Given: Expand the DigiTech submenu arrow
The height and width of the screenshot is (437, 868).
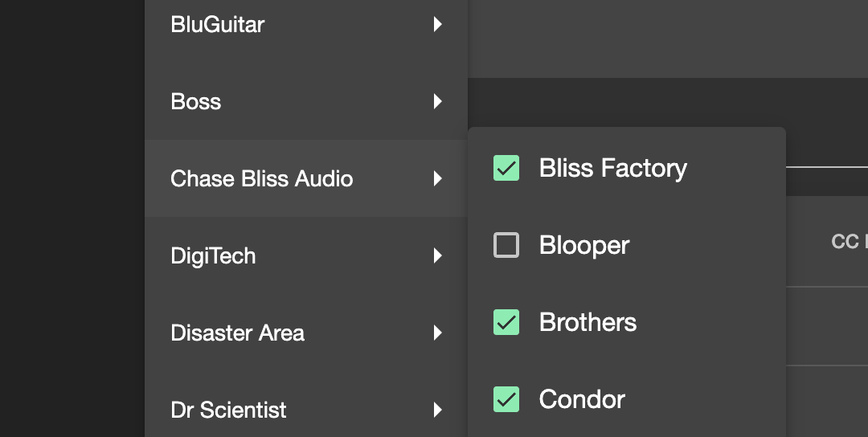Looking at the screenshot, I should pyautogui.click(x=438, y=256).
